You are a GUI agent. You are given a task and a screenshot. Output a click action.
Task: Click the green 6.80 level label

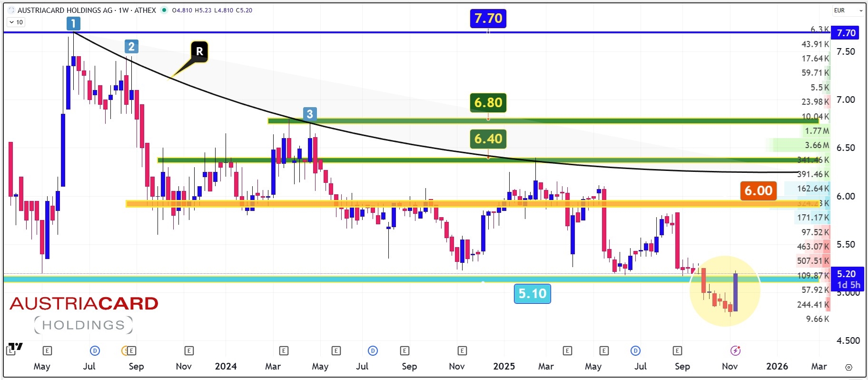point(488,102)
